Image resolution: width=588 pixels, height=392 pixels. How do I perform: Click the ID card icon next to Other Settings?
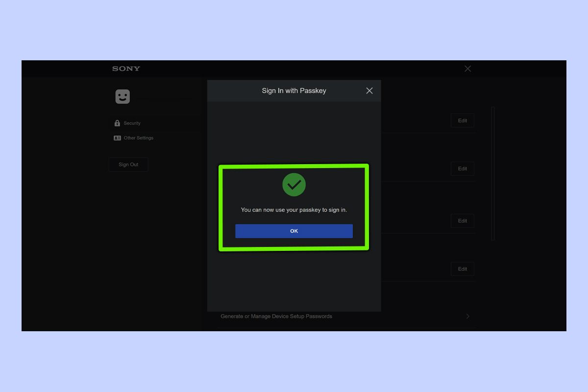(117, 138)
